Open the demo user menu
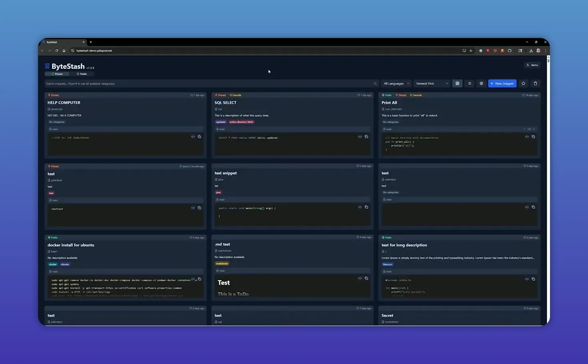Screen dimensions: 588x364 tap(532, 65)
